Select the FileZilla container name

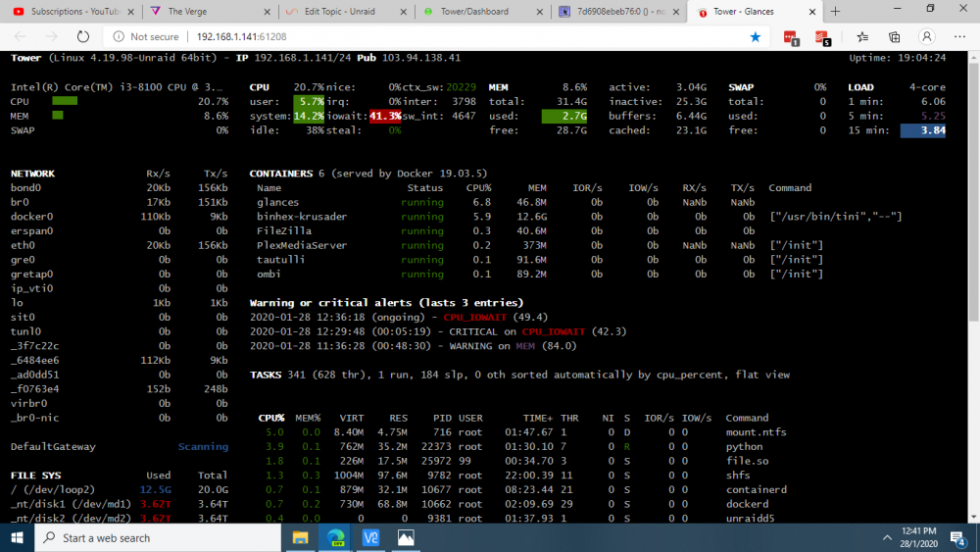click(284, 230)
